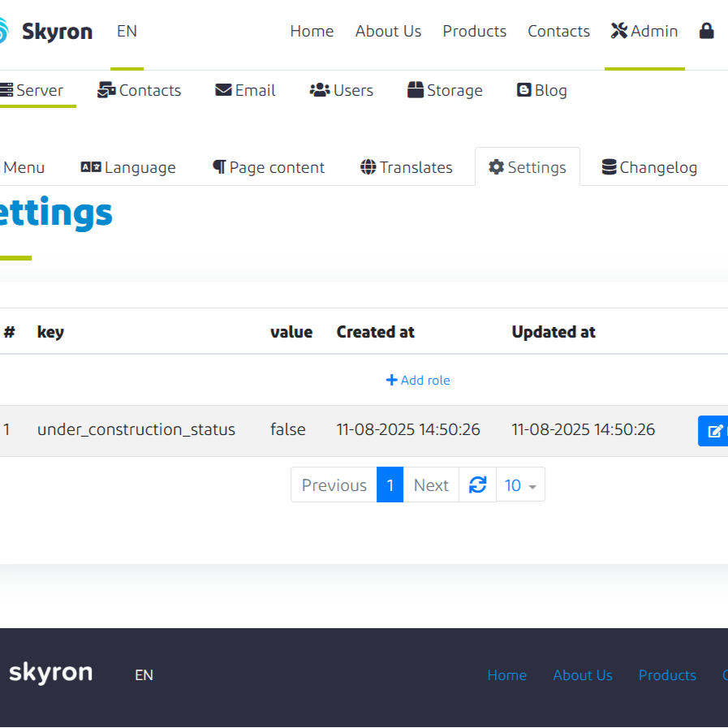Screen dimensions: 728x728
Task: Switch to the Changelog tab
Action: coord(649,166)
